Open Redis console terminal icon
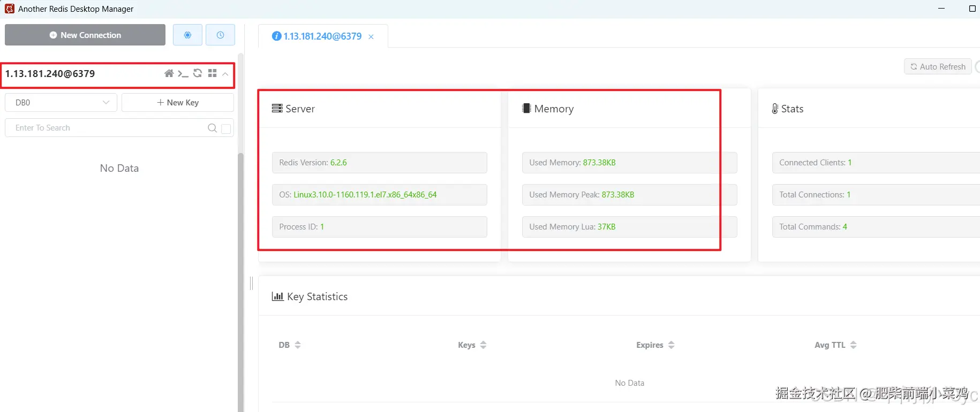980x412 pixels. click(x=183, y=73)
